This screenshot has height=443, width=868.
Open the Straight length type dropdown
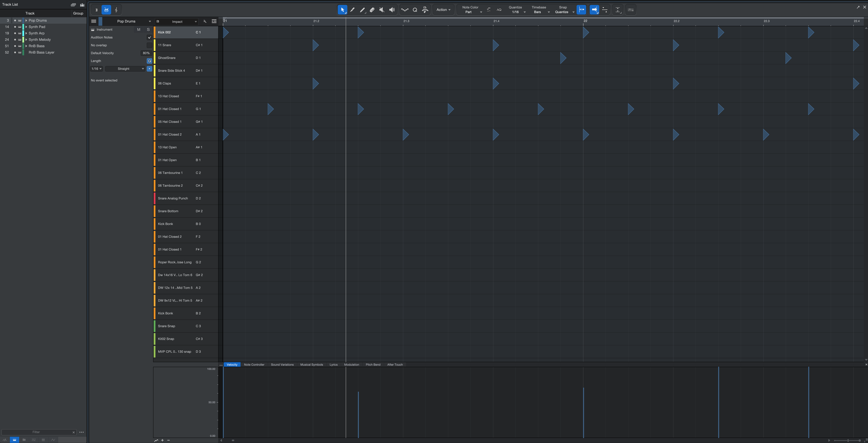coord(125,69)
